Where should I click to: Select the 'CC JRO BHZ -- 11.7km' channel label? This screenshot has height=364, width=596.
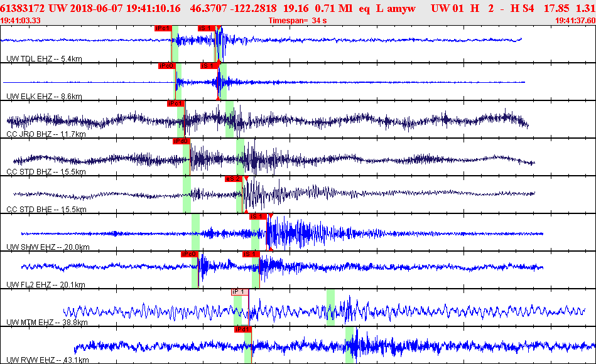click(46, 134)
